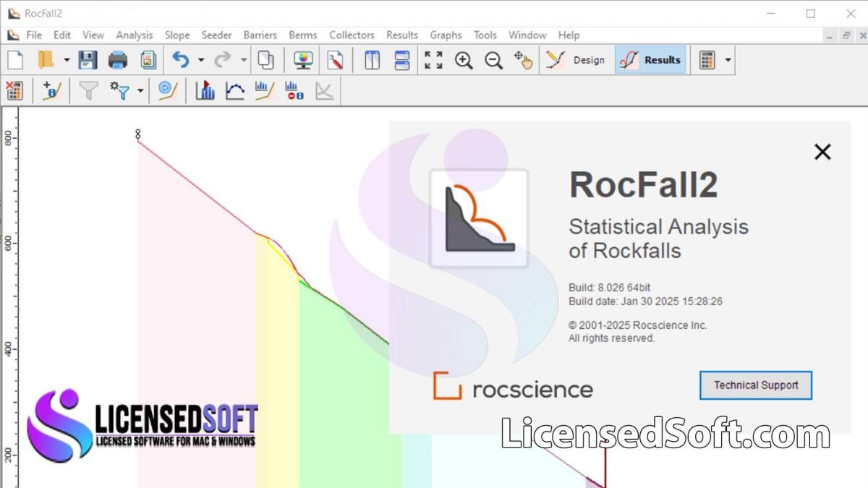
Task: Animate rock paths with the play icon
Action: pos(168,90)
